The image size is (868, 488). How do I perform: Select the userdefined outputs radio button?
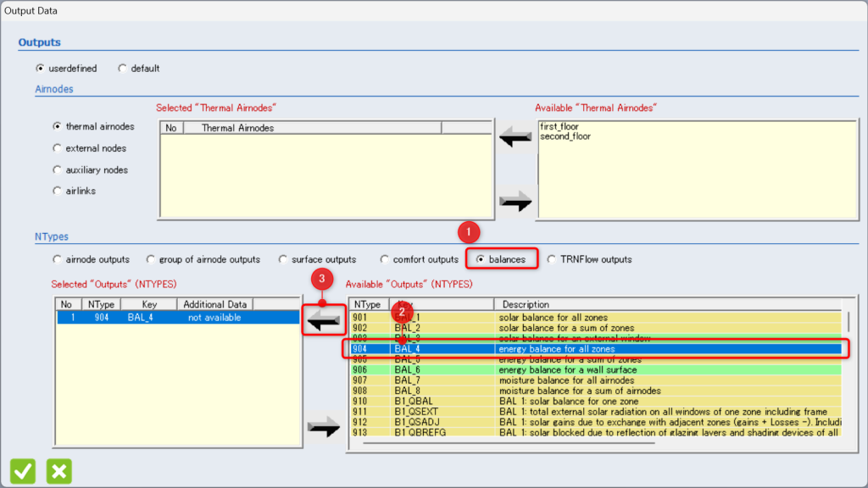click(x=40, y=68)
